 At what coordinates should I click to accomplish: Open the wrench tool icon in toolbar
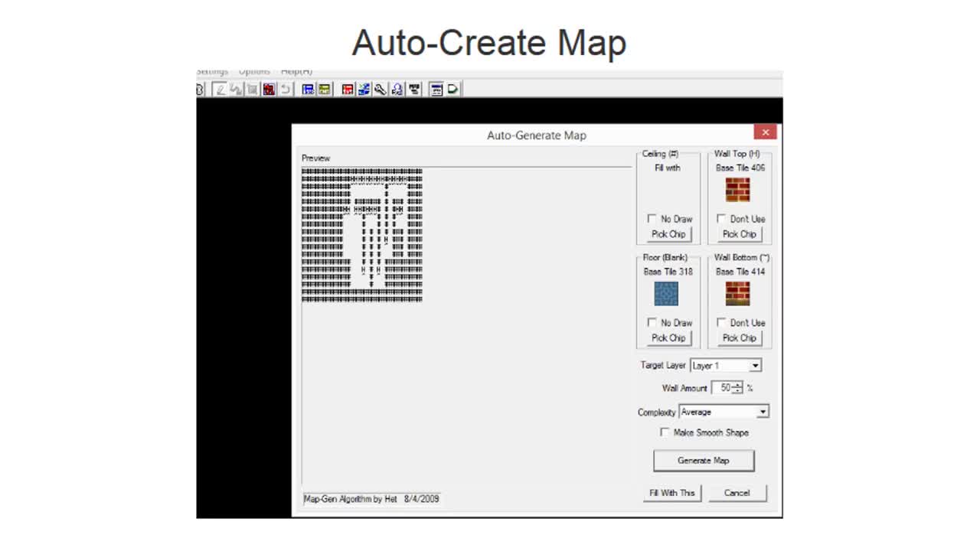pos(381,90)
